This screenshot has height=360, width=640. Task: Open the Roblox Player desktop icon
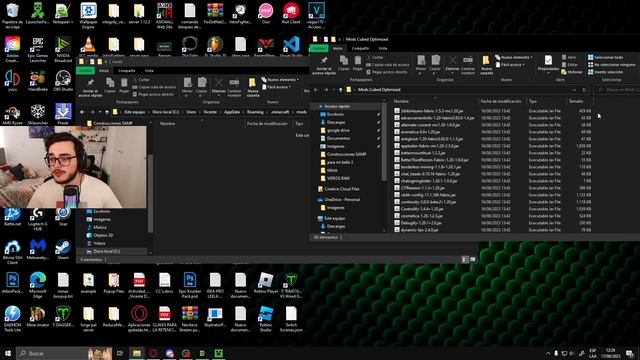pyautogui.click(x=266, y=283)
